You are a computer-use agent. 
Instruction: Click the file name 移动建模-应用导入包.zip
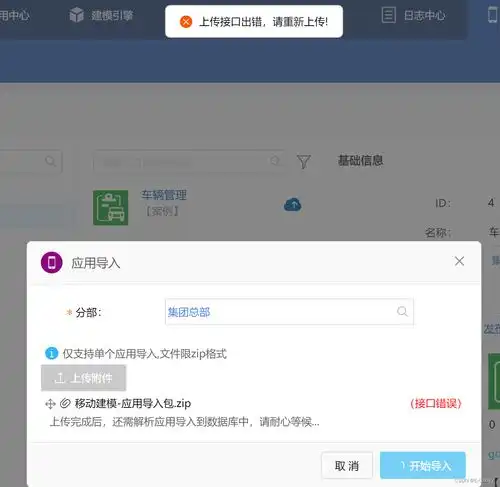133,404
